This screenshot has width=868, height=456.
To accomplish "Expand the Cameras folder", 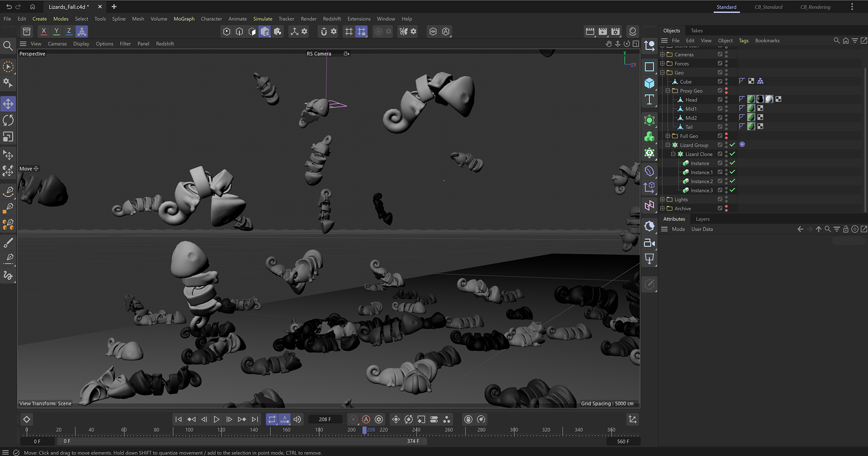I will click(662, 54).
